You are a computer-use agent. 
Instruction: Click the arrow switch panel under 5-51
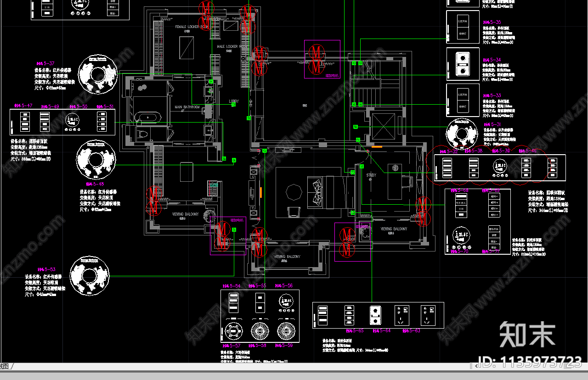coord(101,122)
